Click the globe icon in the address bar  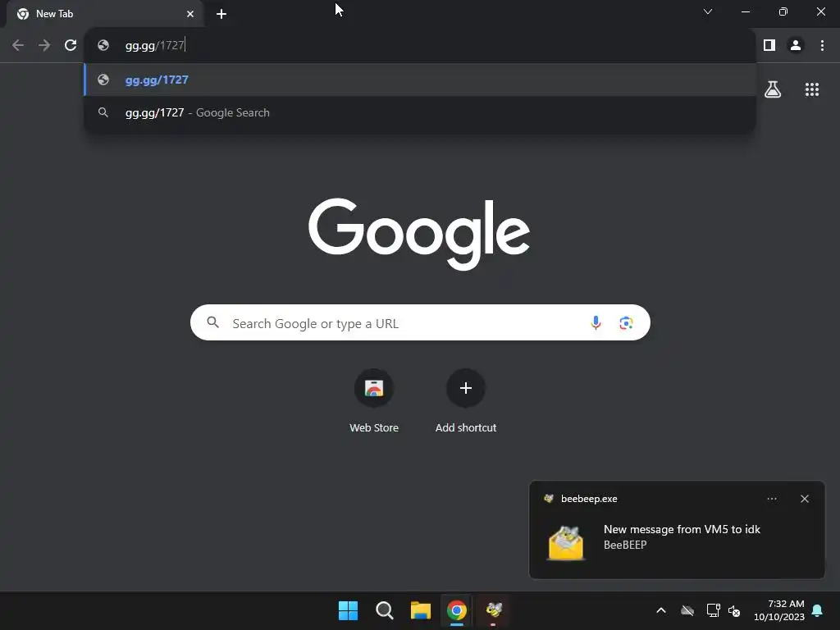pyautogui.click(x=103, y=46)
